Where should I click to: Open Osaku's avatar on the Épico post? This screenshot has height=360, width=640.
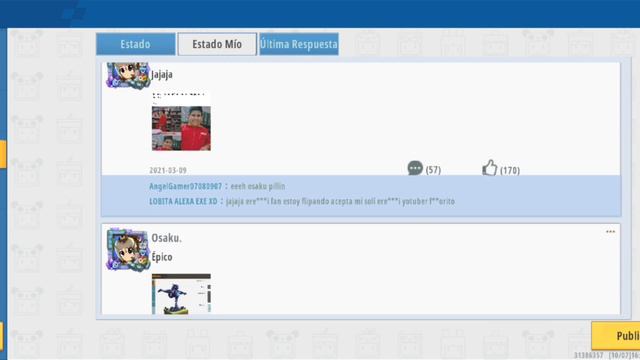128,250
